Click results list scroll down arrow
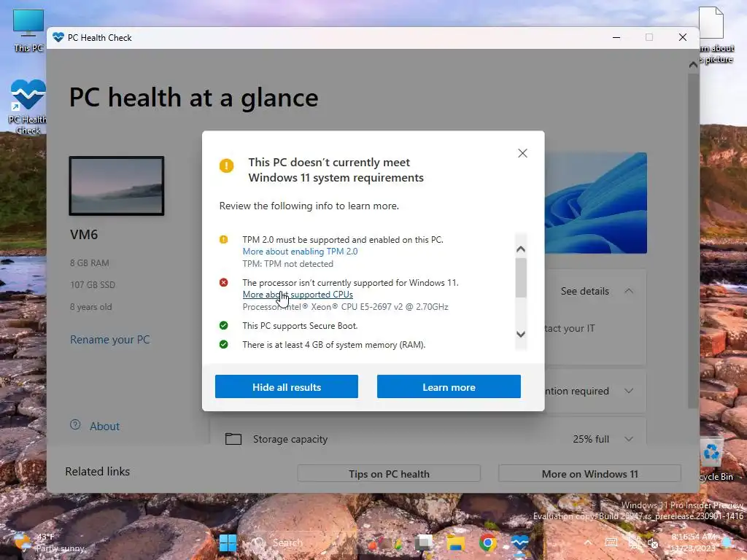The height and width of the screenshot is (560, 747). [x=521, y=334]
